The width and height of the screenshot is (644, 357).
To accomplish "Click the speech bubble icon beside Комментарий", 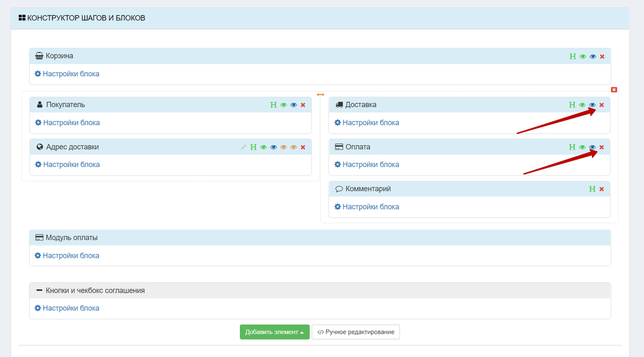I will [x=339, y=189].
